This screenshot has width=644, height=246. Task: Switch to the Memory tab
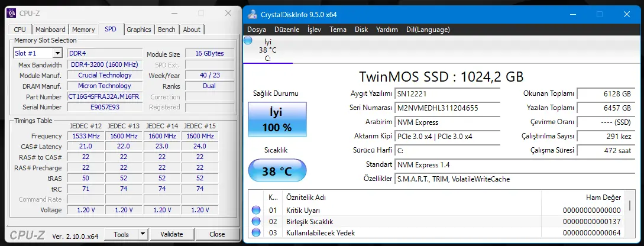coord(83,30)
